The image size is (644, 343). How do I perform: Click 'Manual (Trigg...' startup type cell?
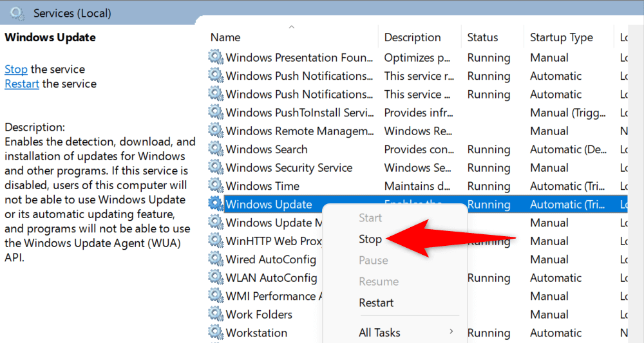coord(567,113)
